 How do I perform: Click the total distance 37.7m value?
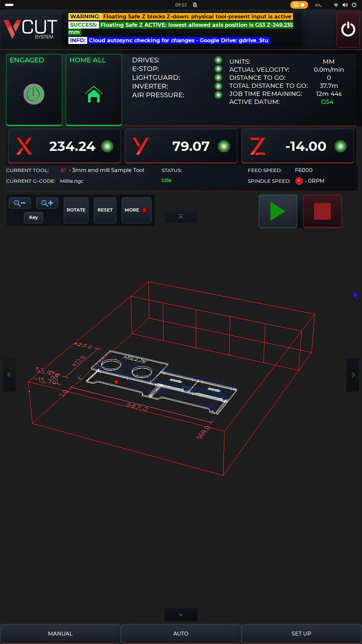point(328,86)
